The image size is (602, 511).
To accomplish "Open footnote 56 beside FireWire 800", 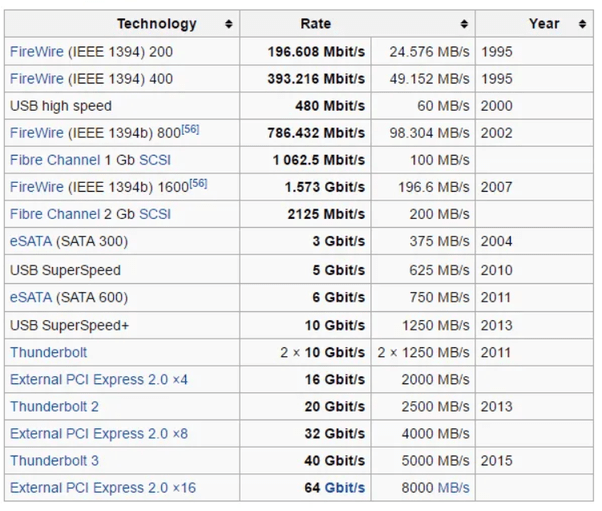I will (x=190, y=129).
